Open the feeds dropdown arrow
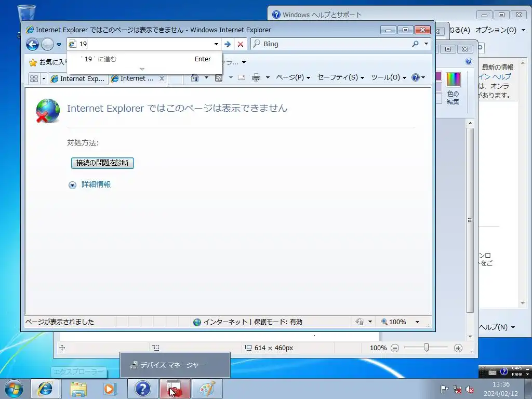This screenshot has width=532, height=399. pos(231,78)
